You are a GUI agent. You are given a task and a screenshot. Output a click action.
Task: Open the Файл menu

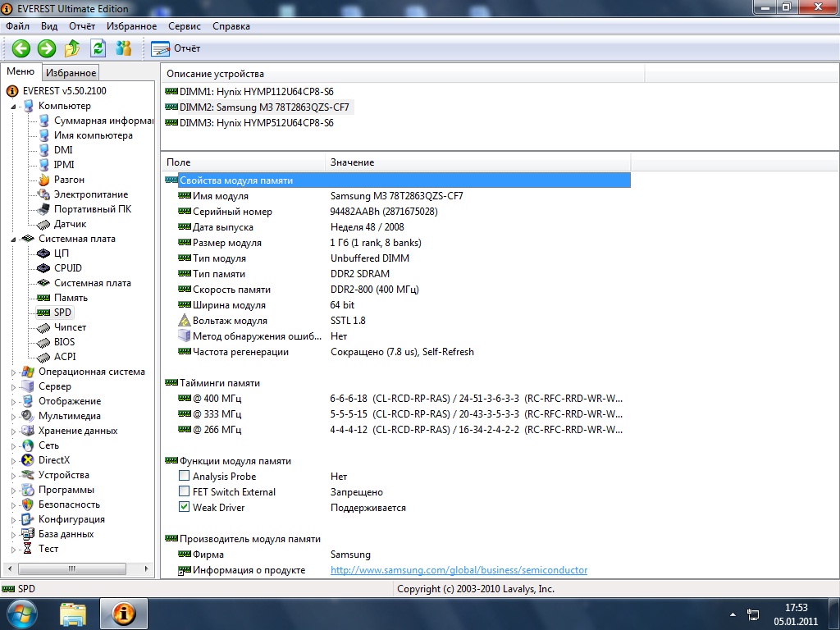(x=18, y=26)
